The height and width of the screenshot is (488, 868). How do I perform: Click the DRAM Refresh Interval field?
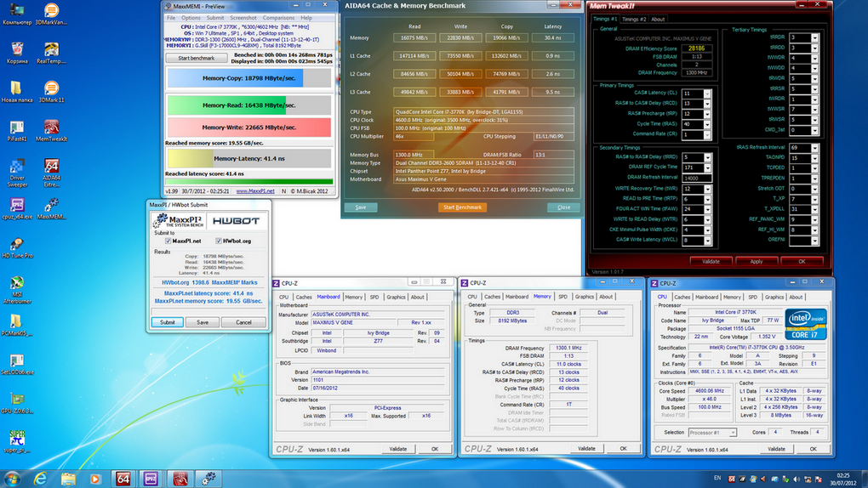697,179
